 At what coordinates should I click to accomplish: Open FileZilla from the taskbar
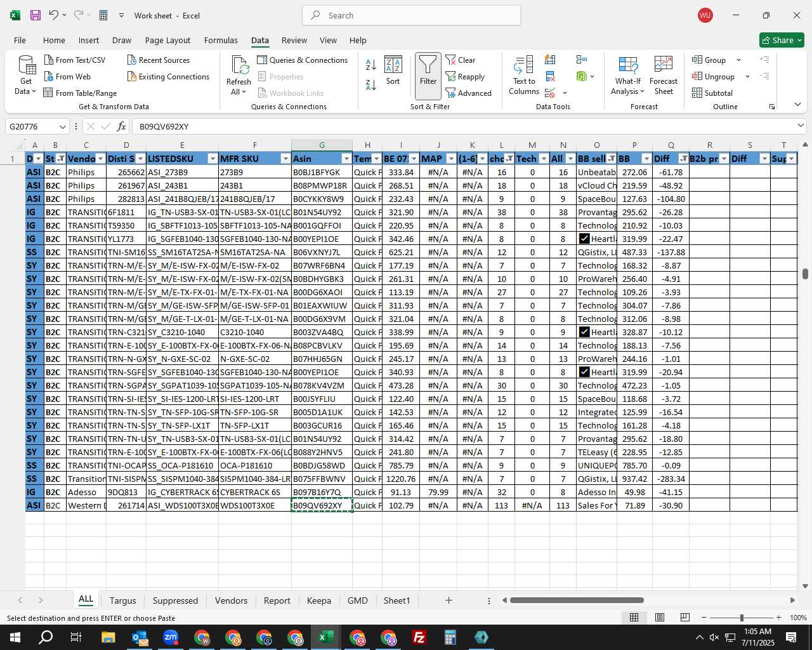point(419,637)
